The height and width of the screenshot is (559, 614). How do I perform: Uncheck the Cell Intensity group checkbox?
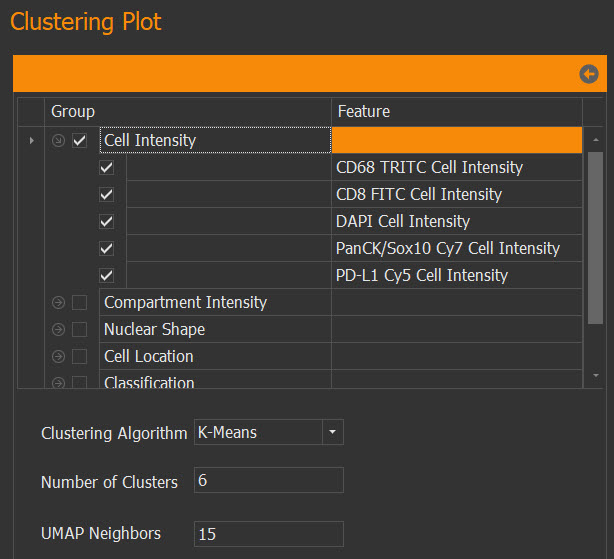tap(79, 140)
